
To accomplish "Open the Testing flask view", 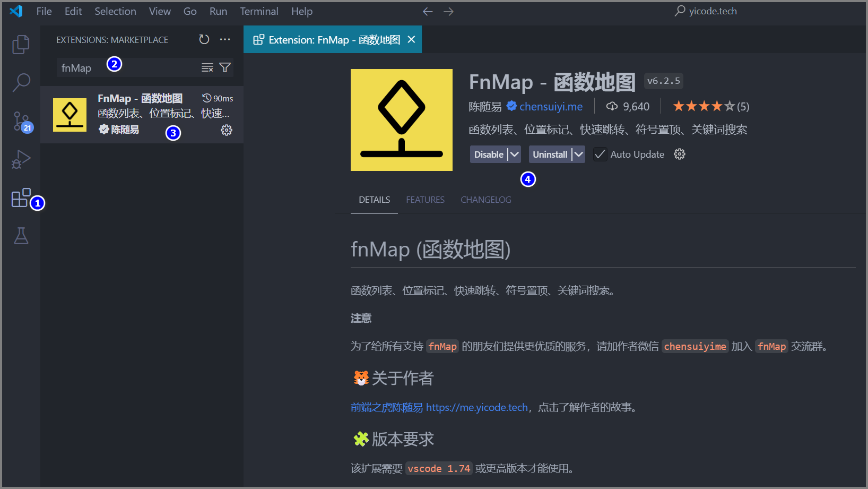I will [21, 236].
